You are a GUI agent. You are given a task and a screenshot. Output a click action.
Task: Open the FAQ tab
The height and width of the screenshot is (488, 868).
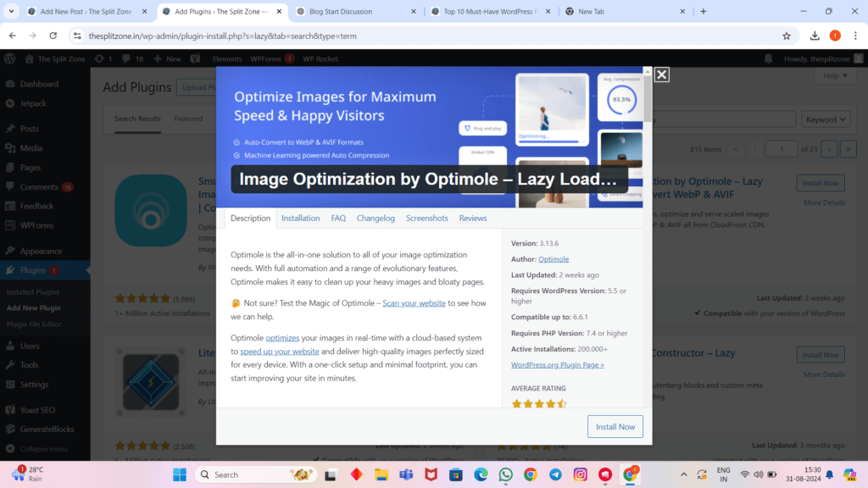(x=338, y=218)
